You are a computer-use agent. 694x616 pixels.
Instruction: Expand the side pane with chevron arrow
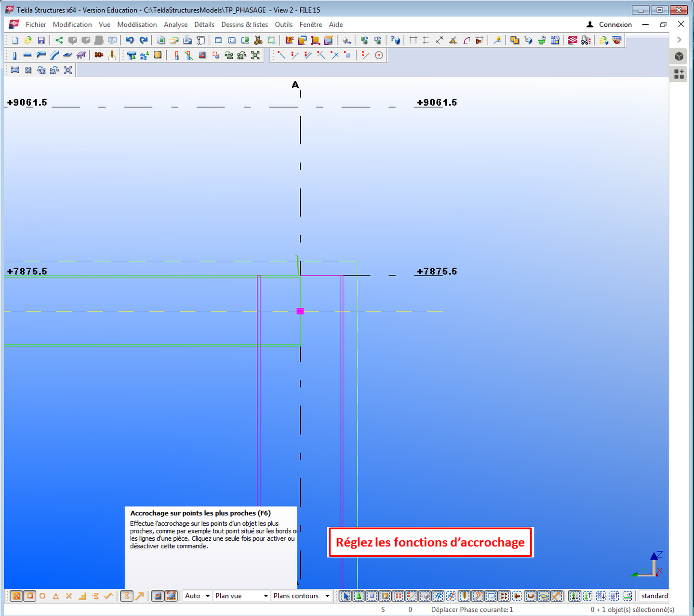tap(679, 39)
